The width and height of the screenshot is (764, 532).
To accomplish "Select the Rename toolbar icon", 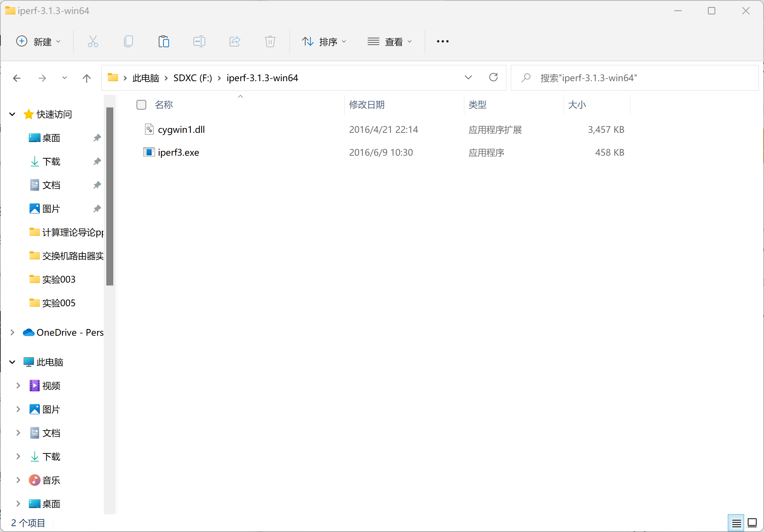I will pos(199,41).
